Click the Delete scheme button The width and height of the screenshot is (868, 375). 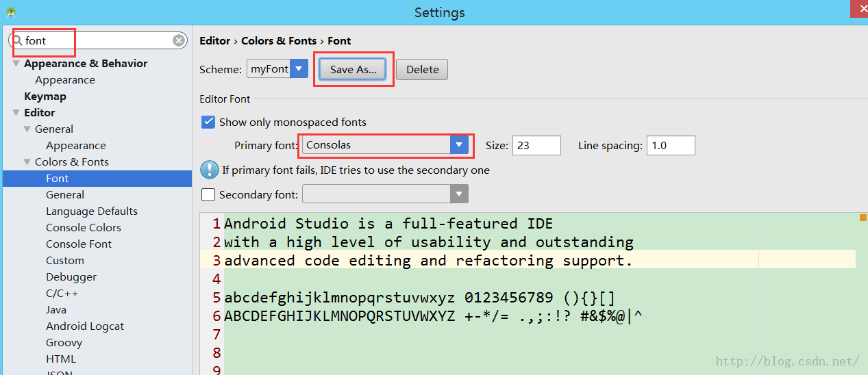422,69
